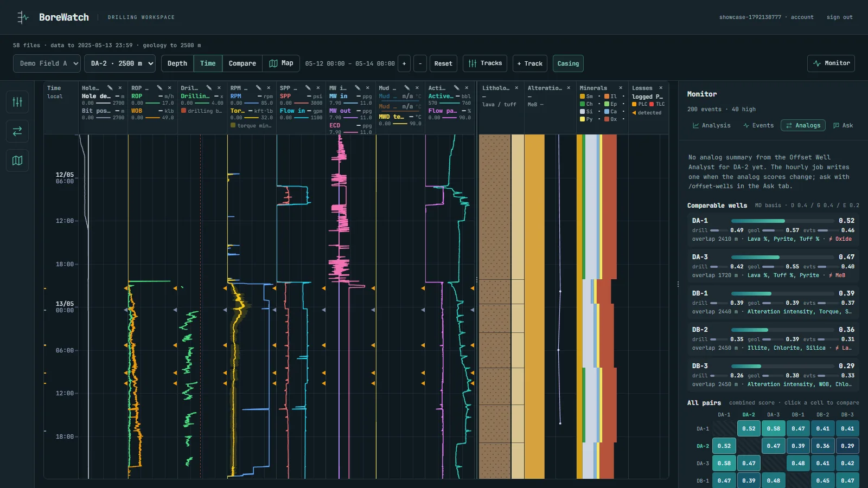Close the Drilling track
Viewport: 868px width, 488px height.
(x=219, y=88)
